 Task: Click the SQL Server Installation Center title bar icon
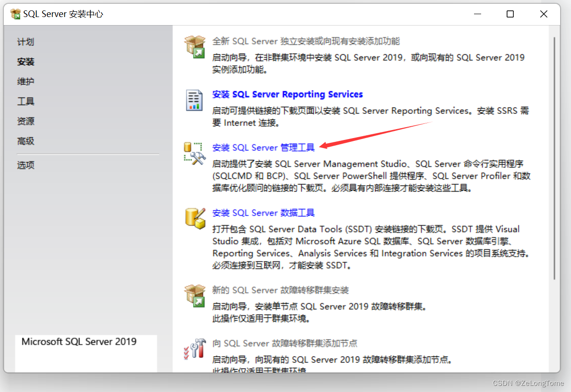click(15, 14)
